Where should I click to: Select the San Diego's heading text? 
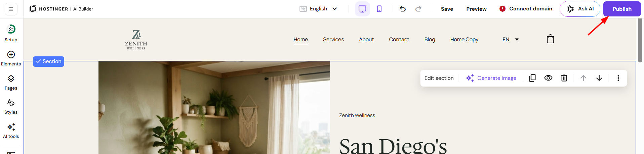393,146
